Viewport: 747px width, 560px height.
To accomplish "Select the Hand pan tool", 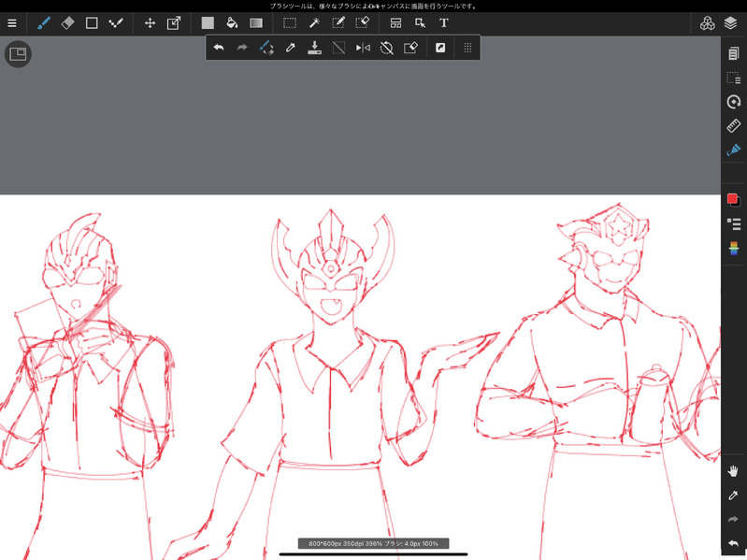I will pyautogui.click(x=734, y=471).
